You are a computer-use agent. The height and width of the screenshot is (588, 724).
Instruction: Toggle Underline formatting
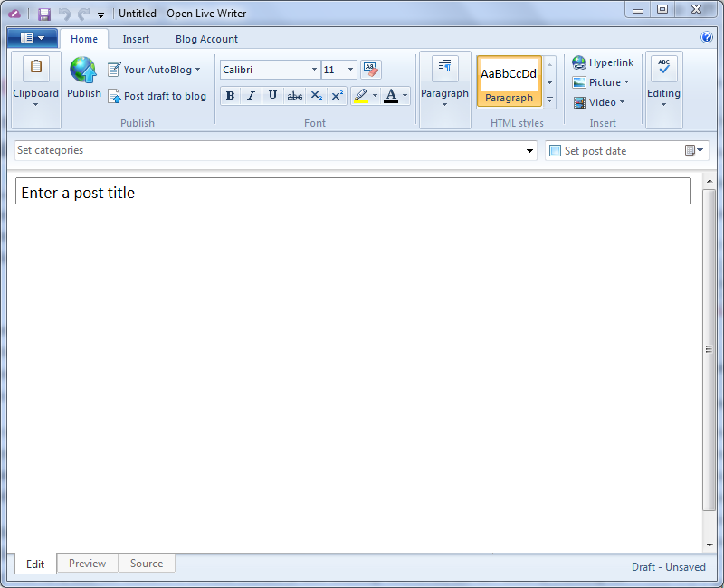(272, 96)
